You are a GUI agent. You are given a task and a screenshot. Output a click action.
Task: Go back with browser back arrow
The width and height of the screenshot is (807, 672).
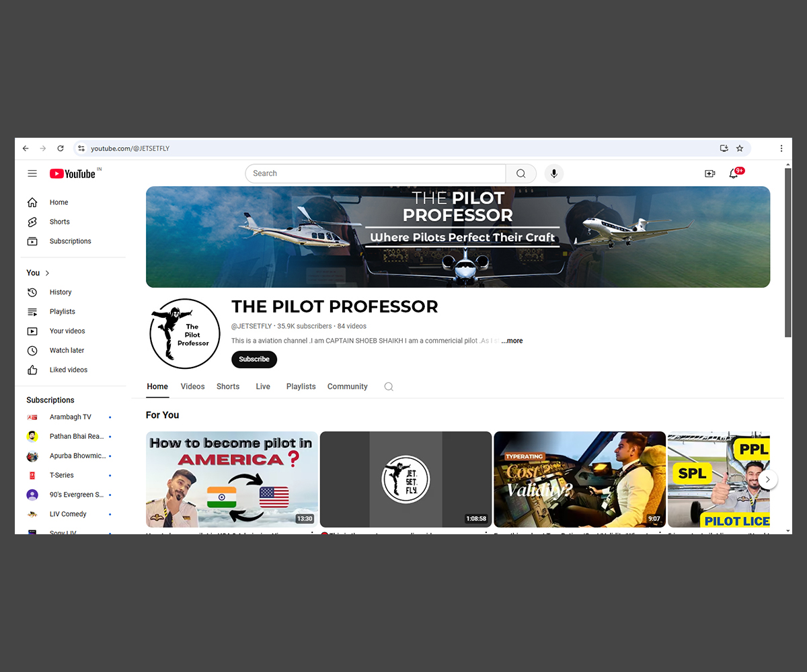[26, 149]
